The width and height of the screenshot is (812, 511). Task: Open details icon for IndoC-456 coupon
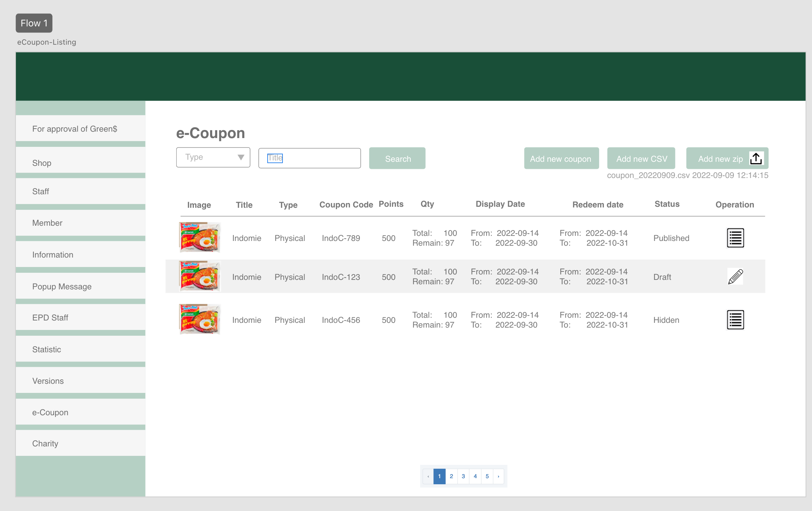(x=735, y=320)
